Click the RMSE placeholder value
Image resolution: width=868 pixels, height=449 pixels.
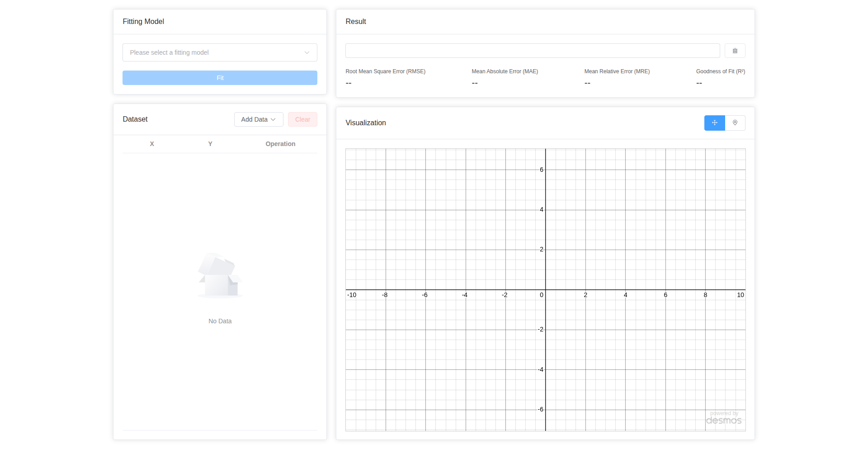(348, 83)
